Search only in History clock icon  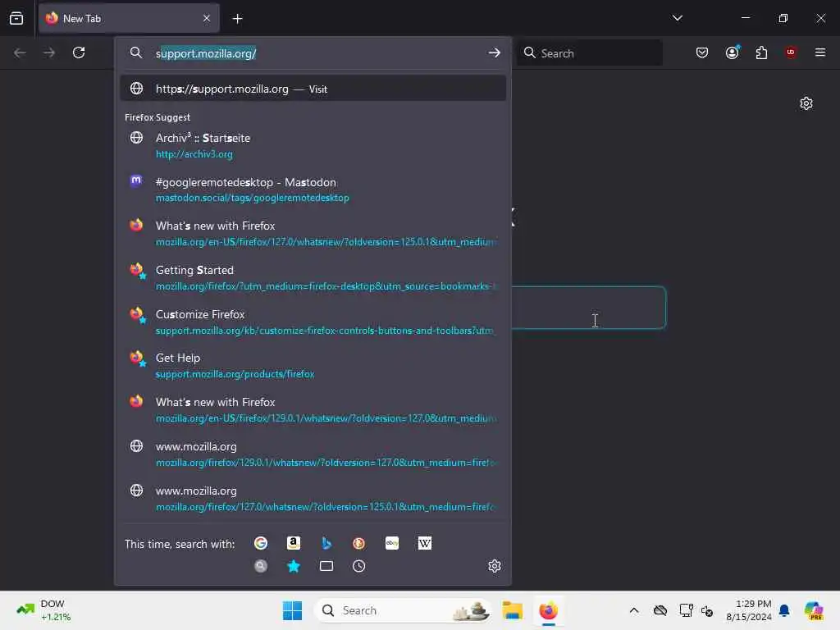359,566
